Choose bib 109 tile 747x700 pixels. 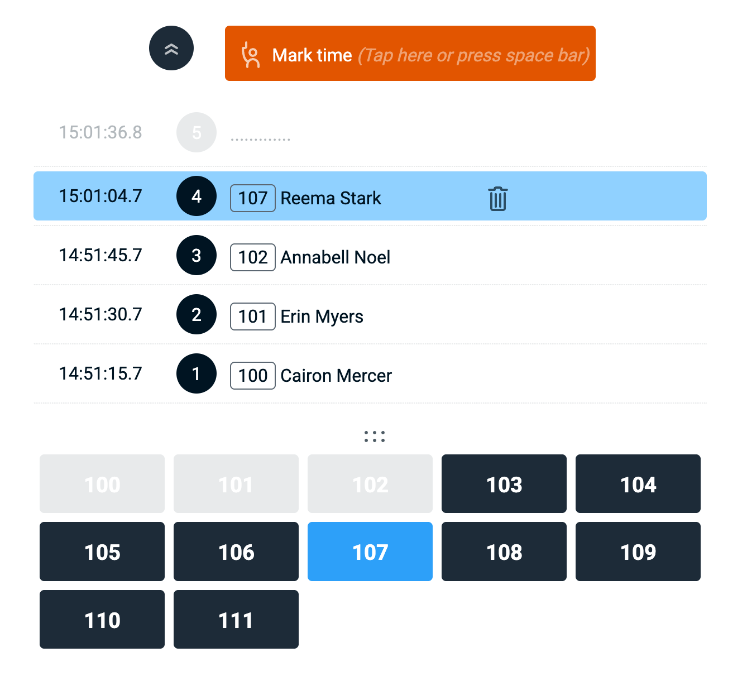(x=638, y=552)
